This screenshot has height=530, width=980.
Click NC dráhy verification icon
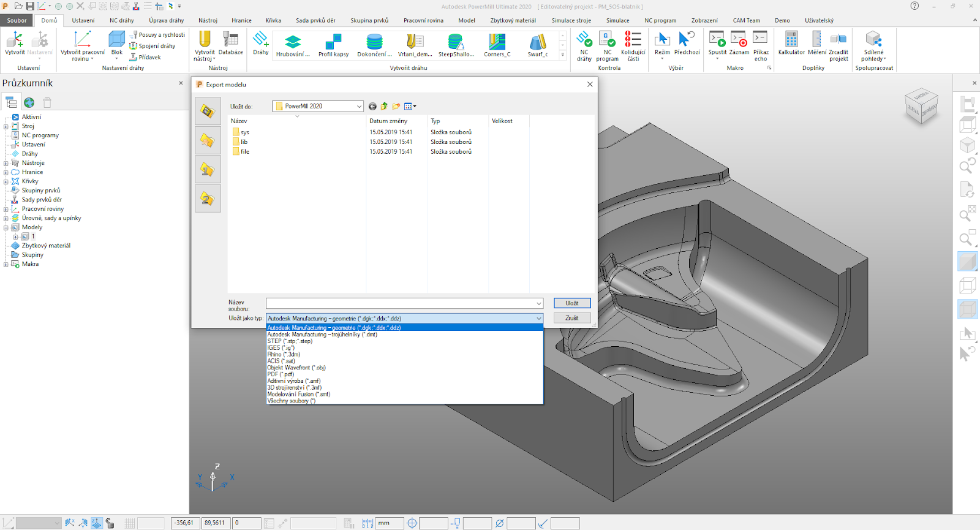pyautogui.click(x=584, y=40)
